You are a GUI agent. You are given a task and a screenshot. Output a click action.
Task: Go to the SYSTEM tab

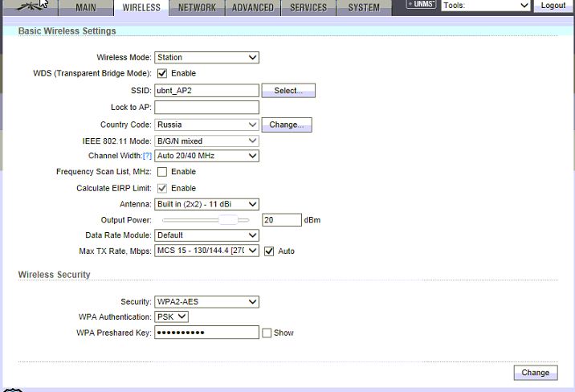pos(364,8)
